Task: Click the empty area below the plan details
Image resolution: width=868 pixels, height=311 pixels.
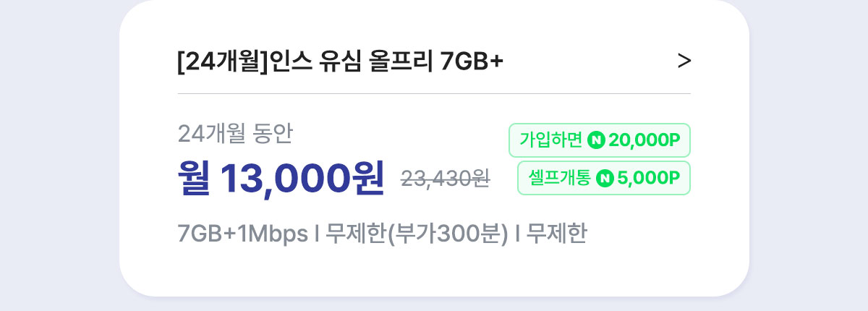Action: 434,273
